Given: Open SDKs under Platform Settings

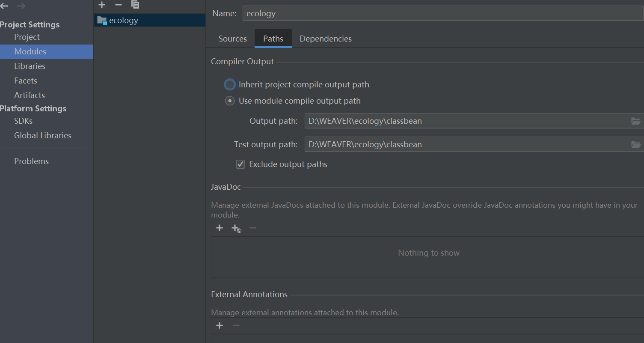Looking at the screenshot, I should coord(23,121).
